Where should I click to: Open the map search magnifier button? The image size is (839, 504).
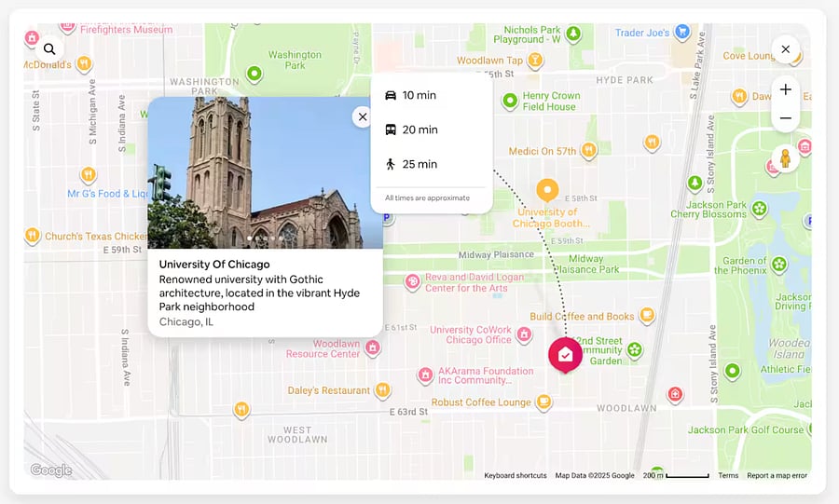tap(49, 49)
